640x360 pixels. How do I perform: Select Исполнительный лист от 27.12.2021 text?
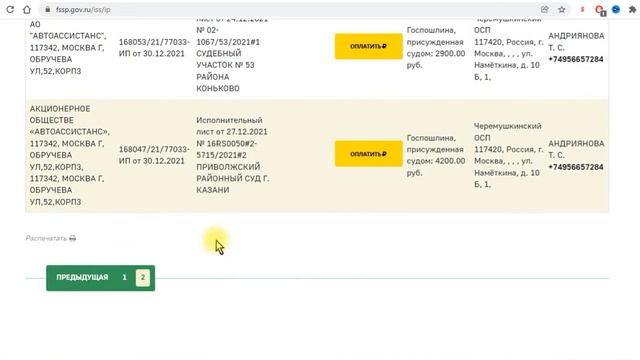coord(231,126)
